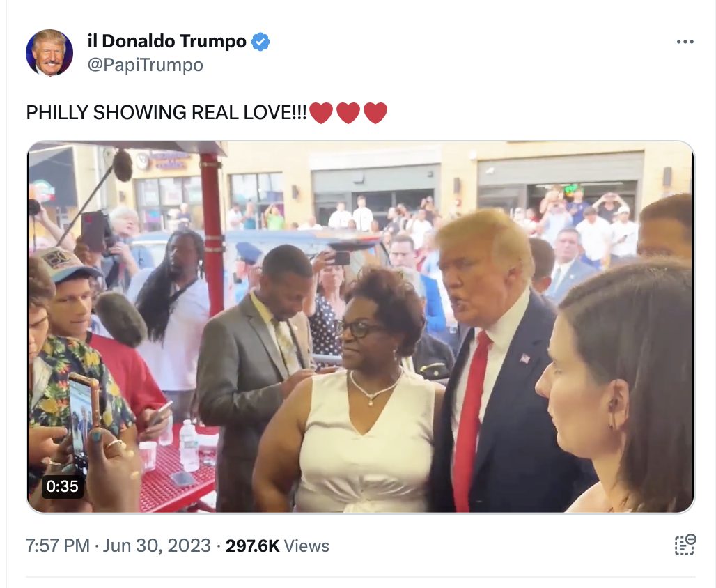This screenshot has height=588, width=716.
Task: Click the second red heart emoji
Action: pyautogui.click(x=348, y=113)
